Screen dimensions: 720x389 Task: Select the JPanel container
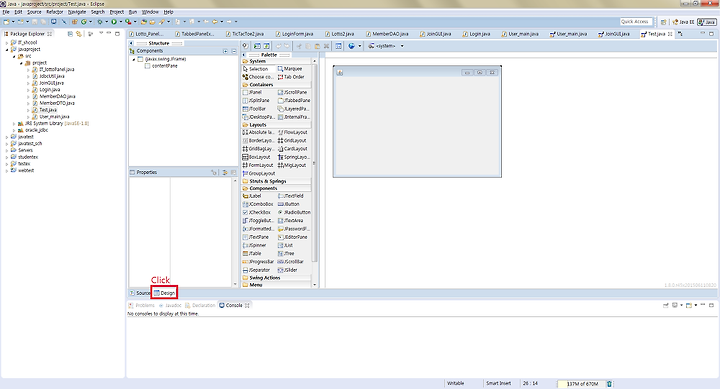[x=252, y=92]
